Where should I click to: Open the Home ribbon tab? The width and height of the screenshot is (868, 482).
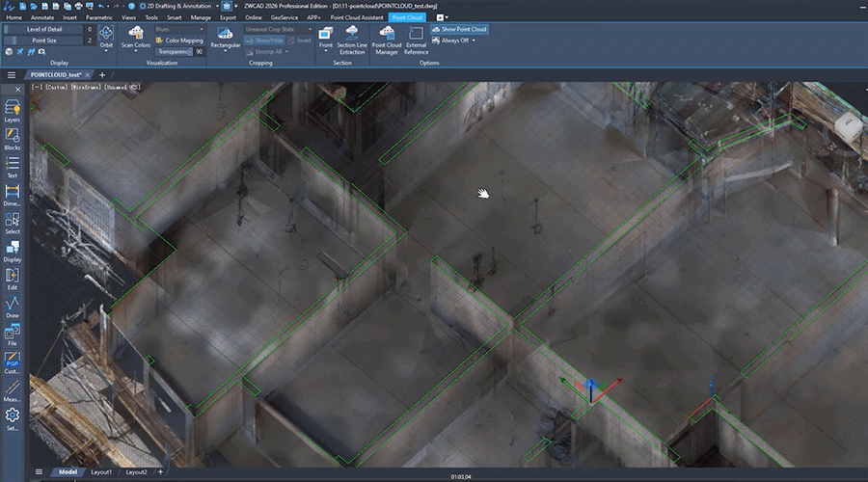pos(14,17)
